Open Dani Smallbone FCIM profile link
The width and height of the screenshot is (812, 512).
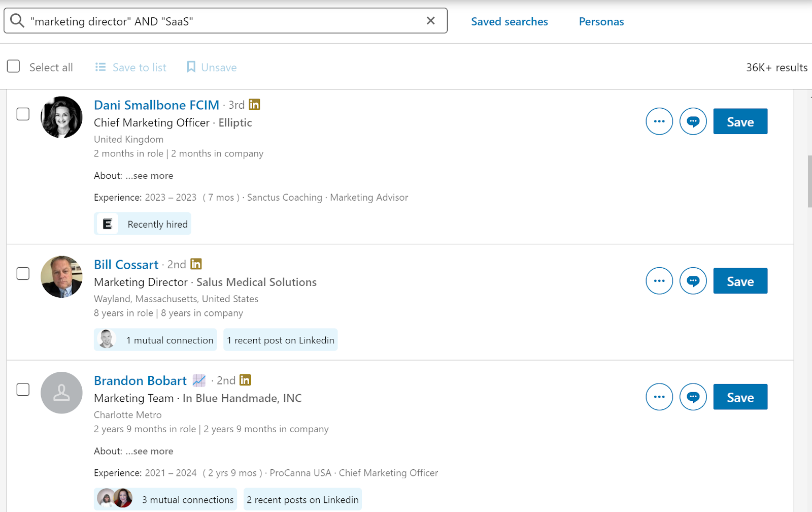pyautogui.click(x=156, y=105)
